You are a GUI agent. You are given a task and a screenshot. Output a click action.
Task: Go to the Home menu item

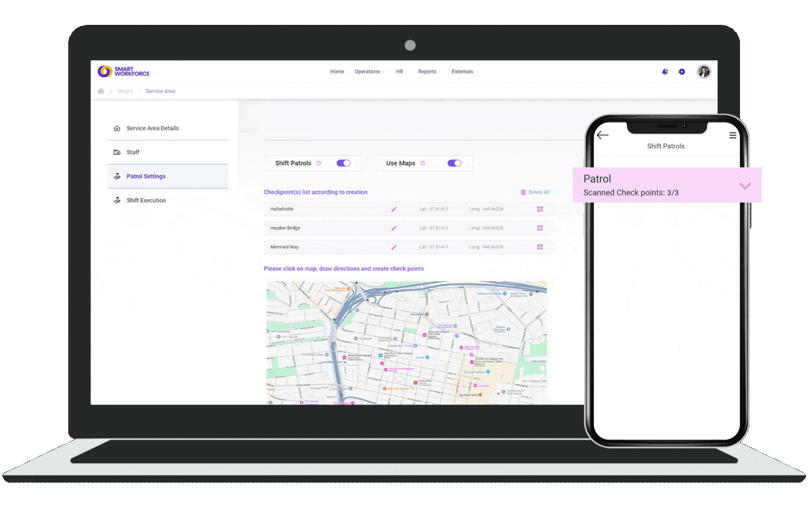337,71
